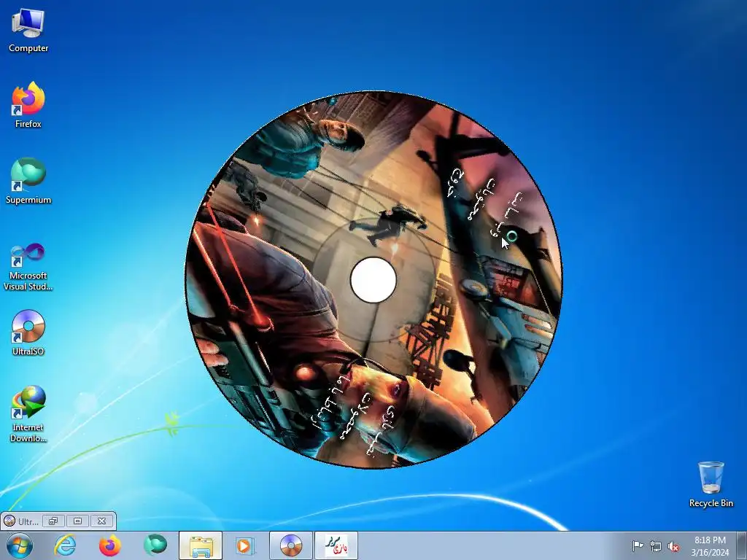This screenshot has width=747, height=560.
Task: Select the UltraISO desktop shortcut
Action: 28,333
